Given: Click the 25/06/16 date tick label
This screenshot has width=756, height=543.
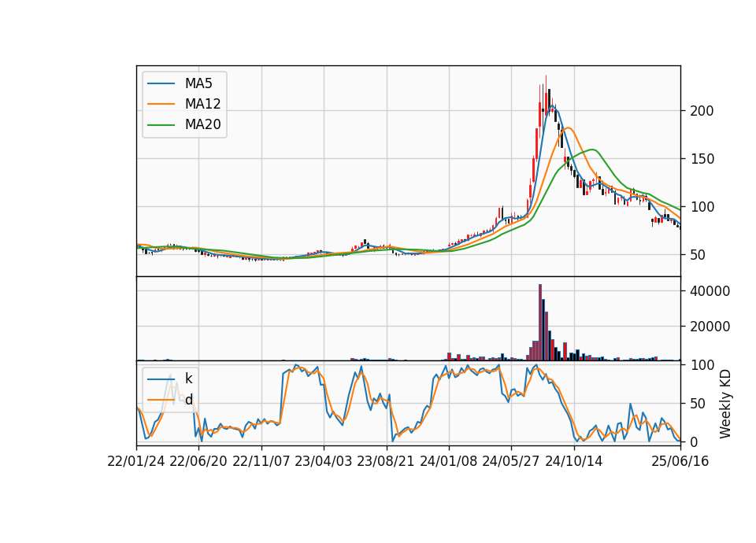Looking at the screenshot, I should 680,462.
